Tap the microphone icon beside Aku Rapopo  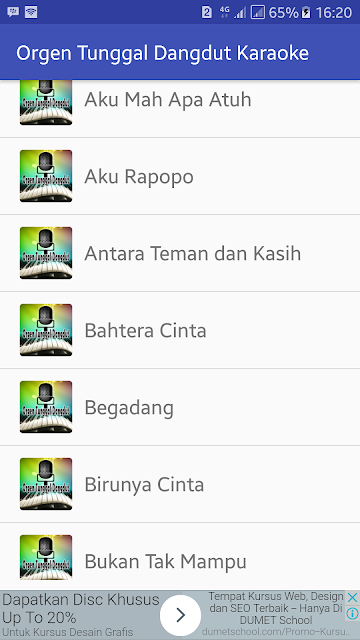(x=46, y=176)
